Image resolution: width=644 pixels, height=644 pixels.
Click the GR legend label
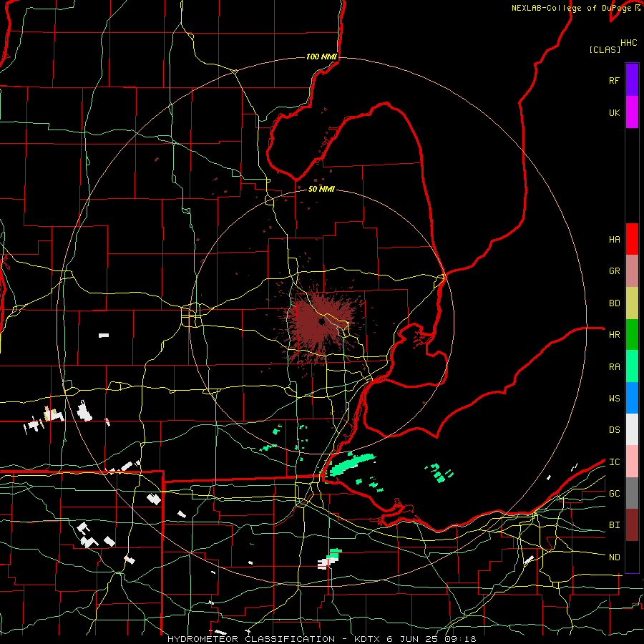614,271
